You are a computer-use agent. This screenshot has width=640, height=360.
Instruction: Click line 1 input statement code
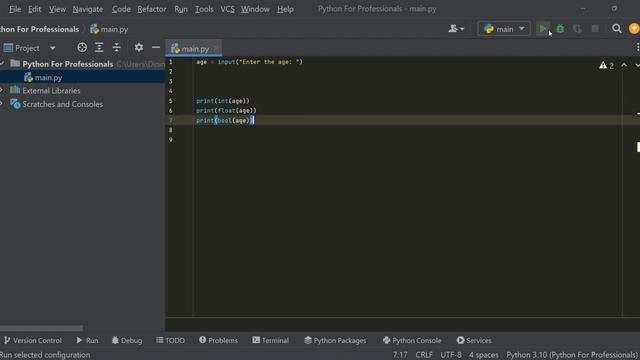tap(249, 62)
